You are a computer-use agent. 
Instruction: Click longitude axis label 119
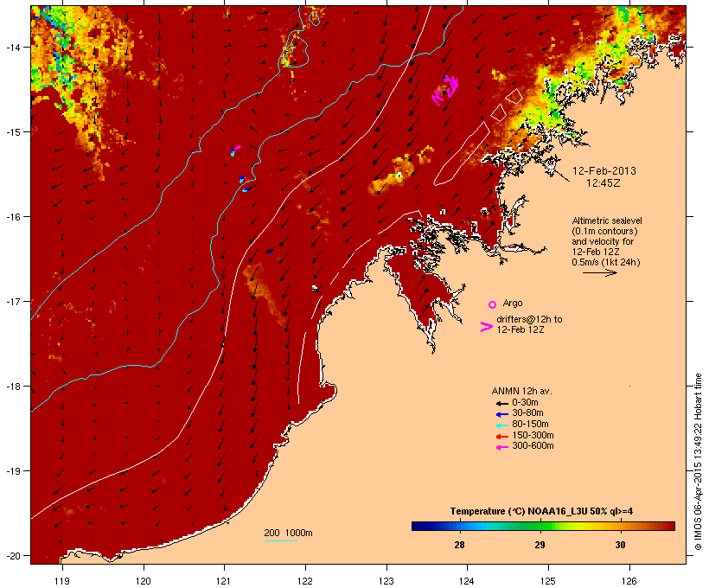pyautogui.click(x=62, y=581)
